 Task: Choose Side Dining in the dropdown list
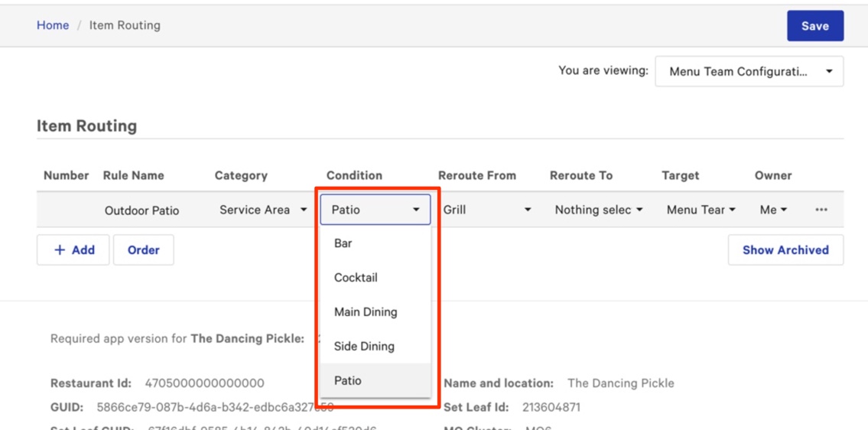click(364, 347)
